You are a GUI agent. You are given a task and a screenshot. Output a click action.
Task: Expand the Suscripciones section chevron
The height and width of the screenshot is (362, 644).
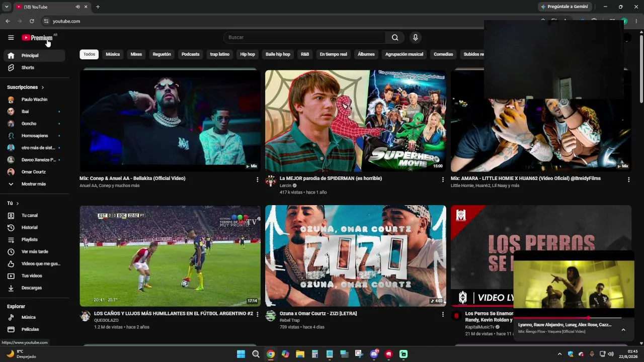point(43,87)
